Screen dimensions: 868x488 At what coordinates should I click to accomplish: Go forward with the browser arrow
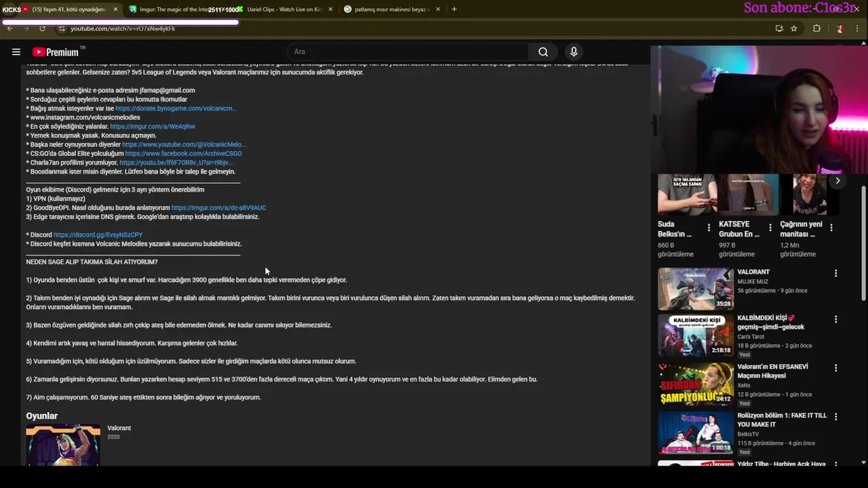pyautogui.click(x=26, y=28)
